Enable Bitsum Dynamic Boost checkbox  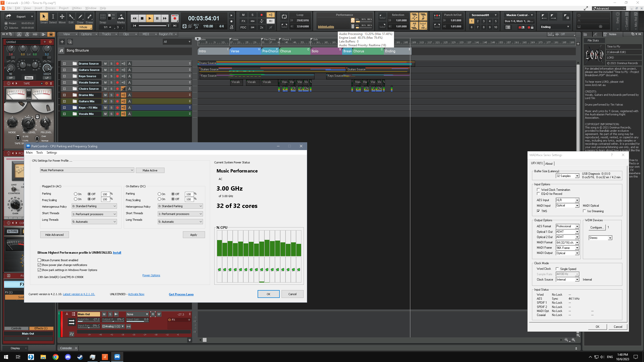pyautogui.click(x=39, y=260)
